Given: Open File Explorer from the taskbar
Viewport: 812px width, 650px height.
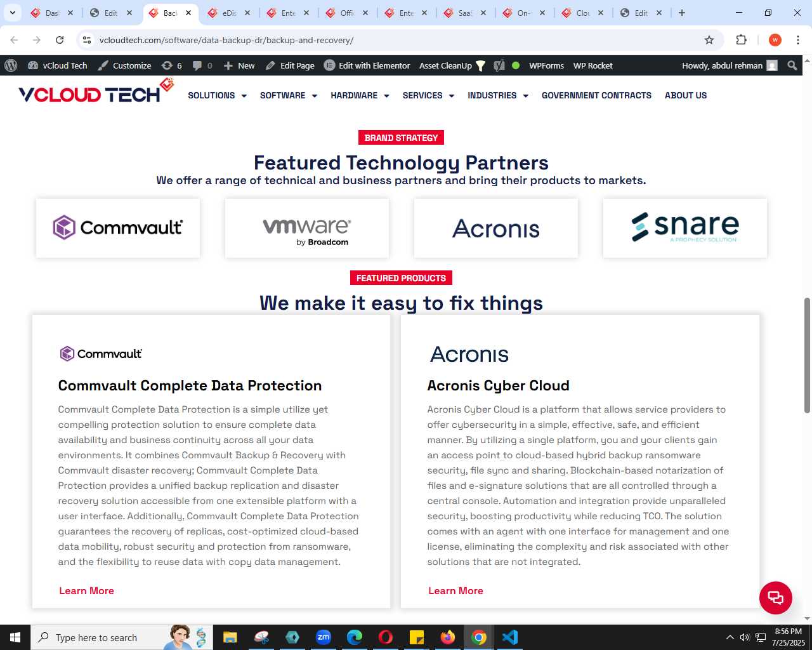Looking at the screenshot, I should tap(230, 637).
